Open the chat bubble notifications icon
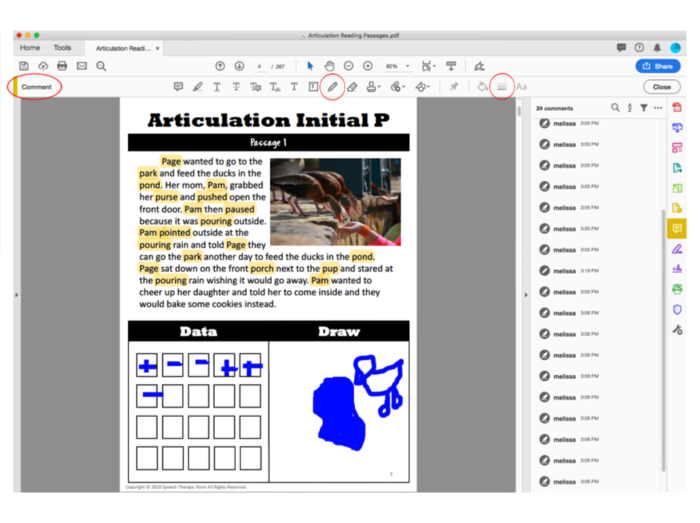This screenshot has height=523, width=700. pos(621,47)
